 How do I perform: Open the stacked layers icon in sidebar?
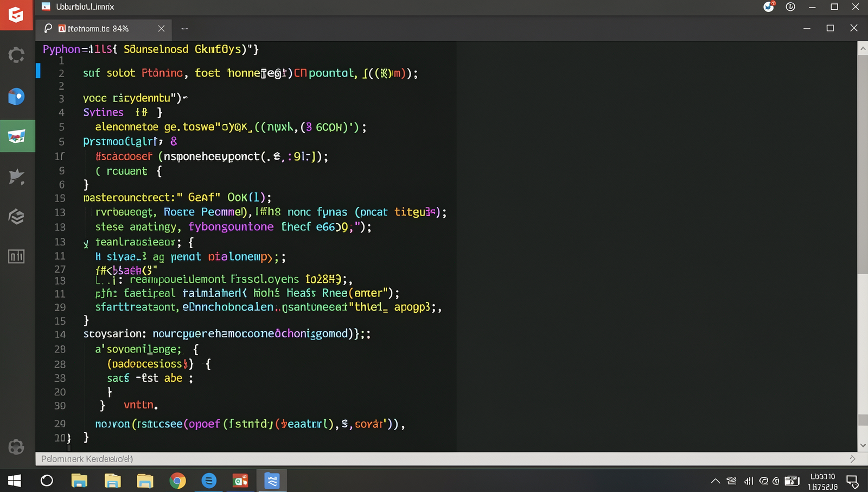click(17, 217)
